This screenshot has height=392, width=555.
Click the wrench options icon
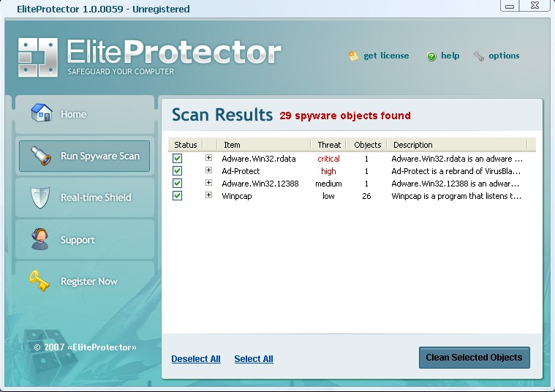(479, 56)
